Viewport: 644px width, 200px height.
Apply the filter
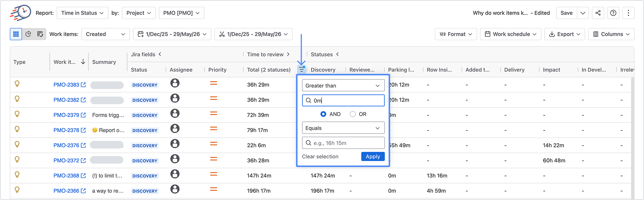click(373, 156)
